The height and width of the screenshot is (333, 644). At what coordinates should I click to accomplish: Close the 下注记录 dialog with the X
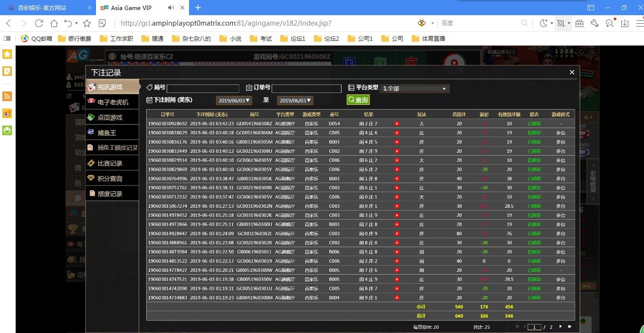coord(572,72)
